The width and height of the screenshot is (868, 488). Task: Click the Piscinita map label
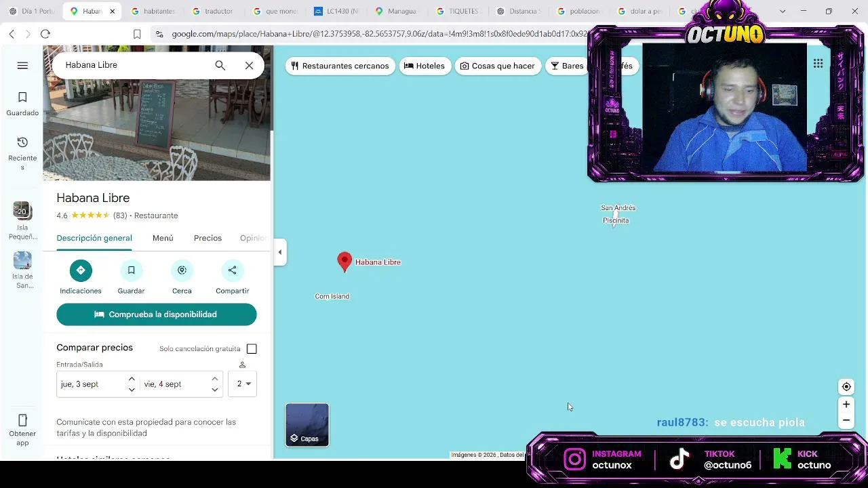pos(616,220)
